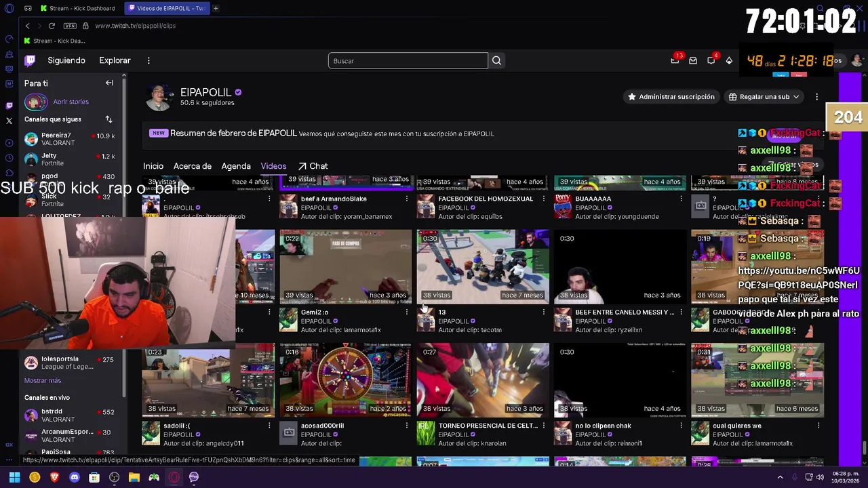Play clip TORNEO PRESENCIAL DE CELT thumbnail

point(483,380)
